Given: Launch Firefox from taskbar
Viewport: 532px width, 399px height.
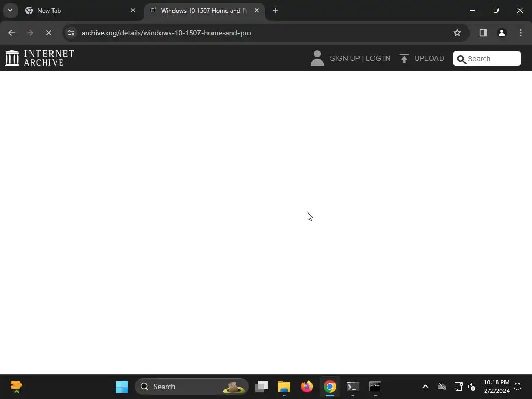Looking at the screenshot, I should (307, 387).
